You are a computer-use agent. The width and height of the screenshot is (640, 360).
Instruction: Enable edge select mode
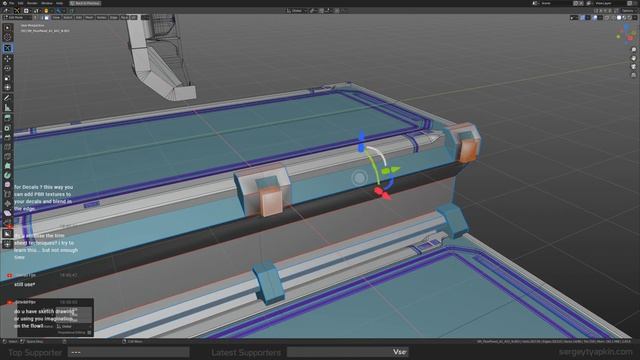40,18
